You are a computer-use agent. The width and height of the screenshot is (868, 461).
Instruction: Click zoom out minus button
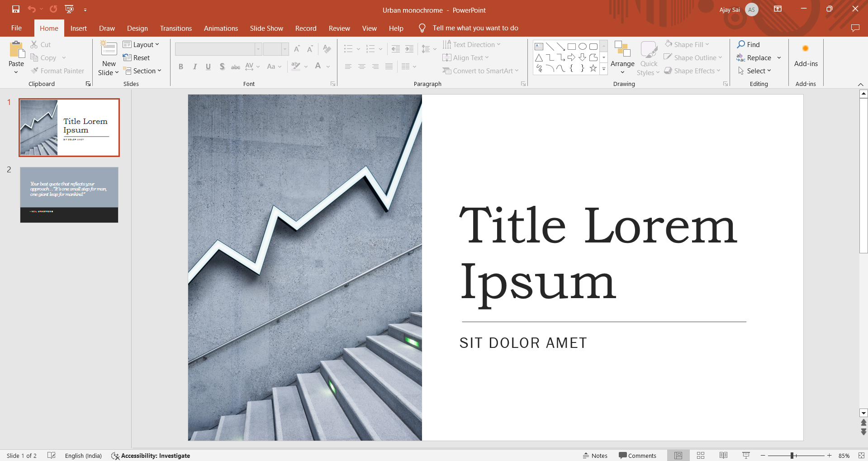pyautogui.click(x=763, y=456)
